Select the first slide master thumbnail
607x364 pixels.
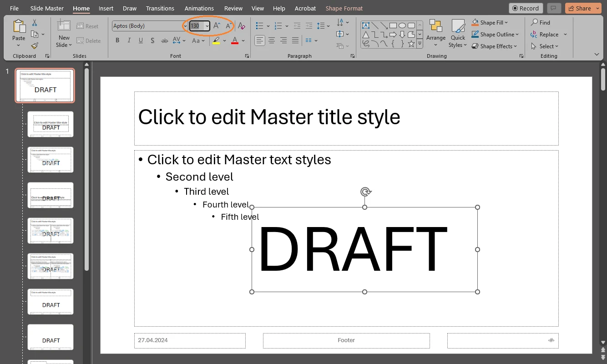(x=45, y=85)
